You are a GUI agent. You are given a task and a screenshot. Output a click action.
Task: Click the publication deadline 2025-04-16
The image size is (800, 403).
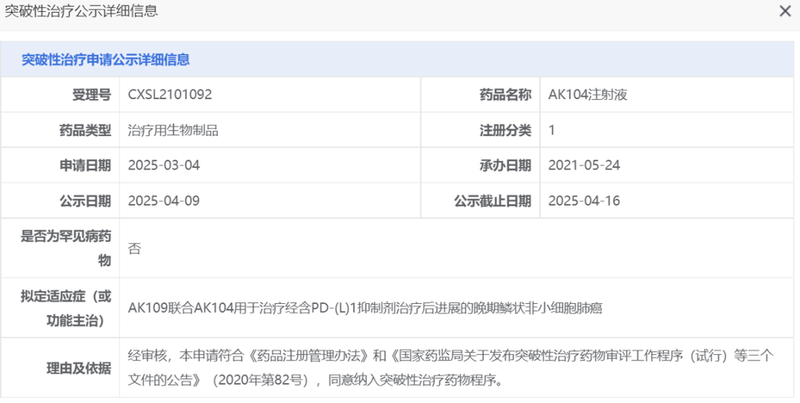(585, 200)
